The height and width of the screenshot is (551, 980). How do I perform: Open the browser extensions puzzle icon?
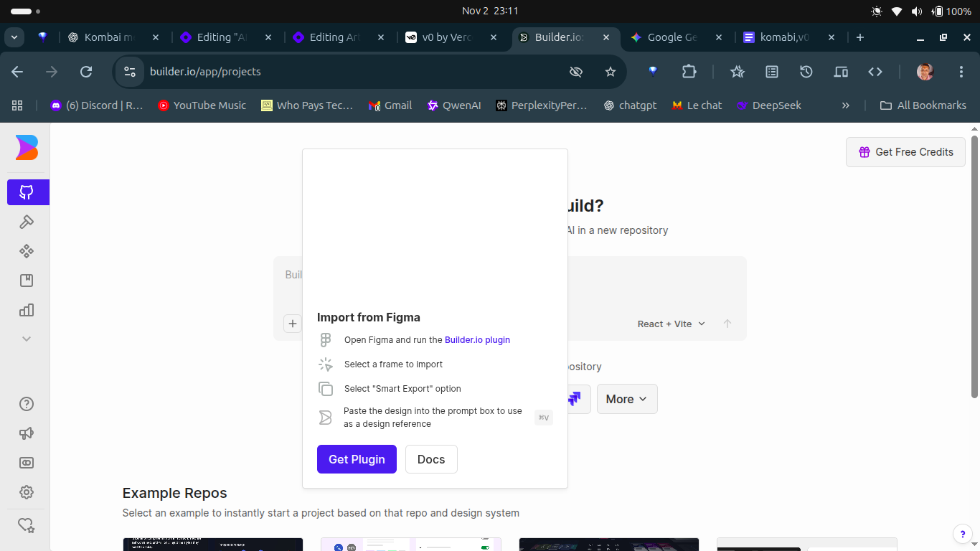(689, 72)
